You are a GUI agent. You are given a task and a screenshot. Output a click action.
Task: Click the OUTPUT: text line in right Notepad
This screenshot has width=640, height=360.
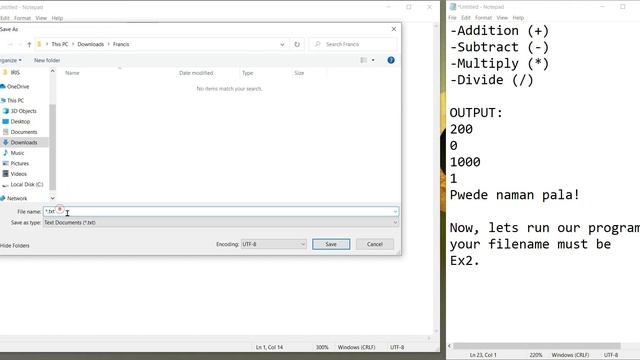[476, 113]
